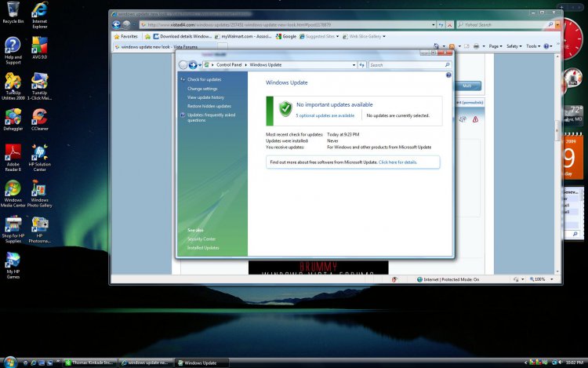This screenshot has width=588, height=368.
Task: Click the 'Click here for details' link
Action: pos(397,162)
